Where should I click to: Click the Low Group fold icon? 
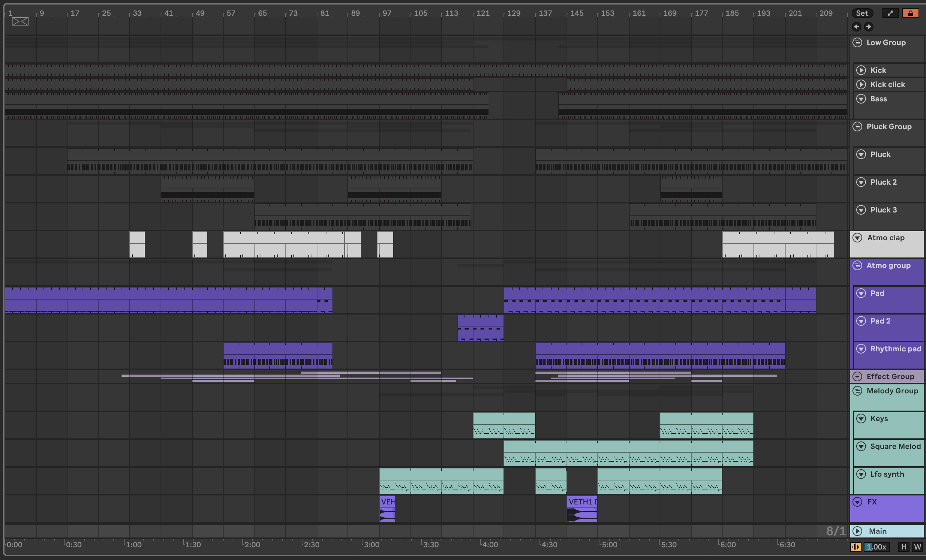(x=857, y=42)
